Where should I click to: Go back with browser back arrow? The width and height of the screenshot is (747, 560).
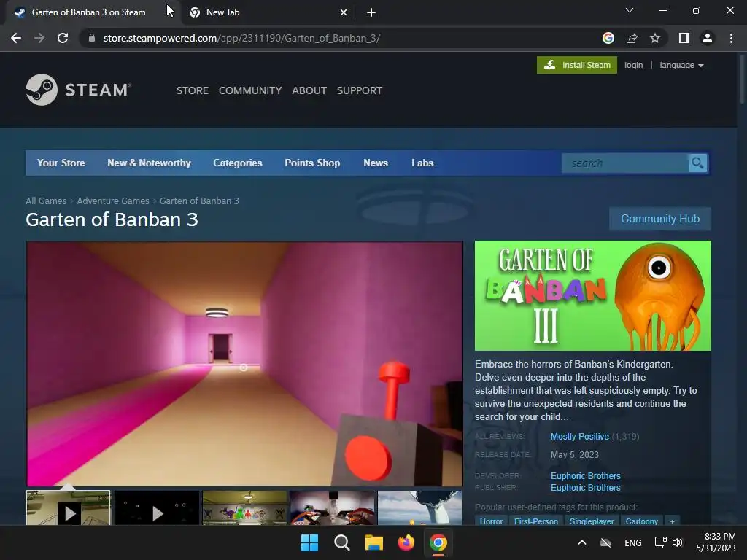click(16, 38)
